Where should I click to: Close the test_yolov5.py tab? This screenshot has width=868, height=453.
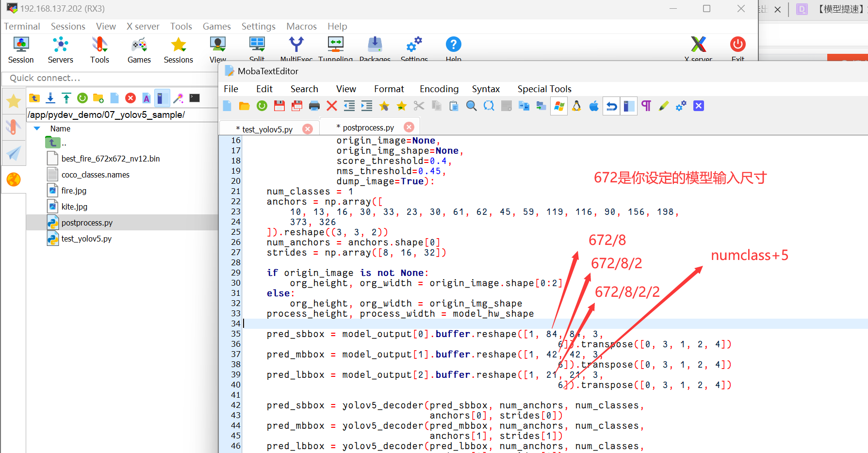click(308, 129)
